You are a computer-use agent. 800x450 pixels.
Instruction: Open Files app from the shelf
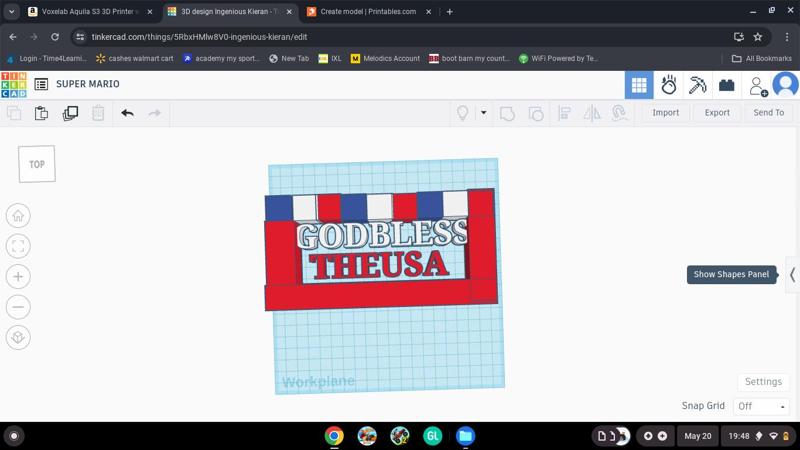click(465, 436)
